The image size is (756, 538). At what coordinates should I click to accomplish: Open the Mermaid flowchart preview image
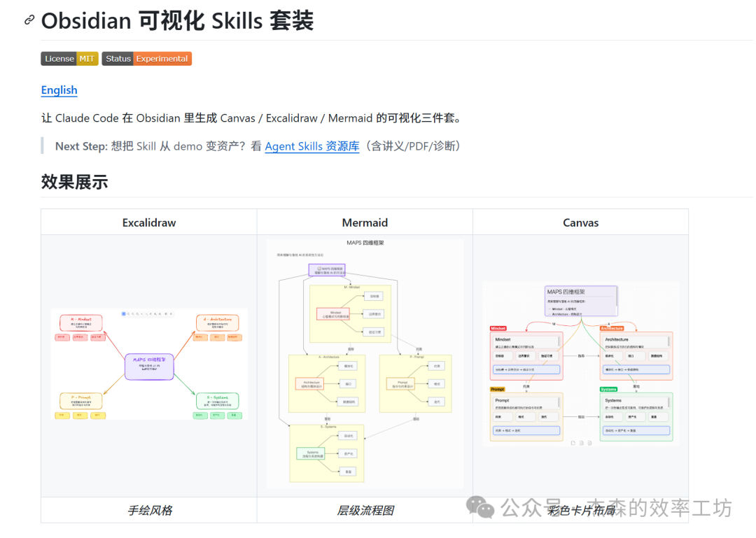[x=365, y=364]
